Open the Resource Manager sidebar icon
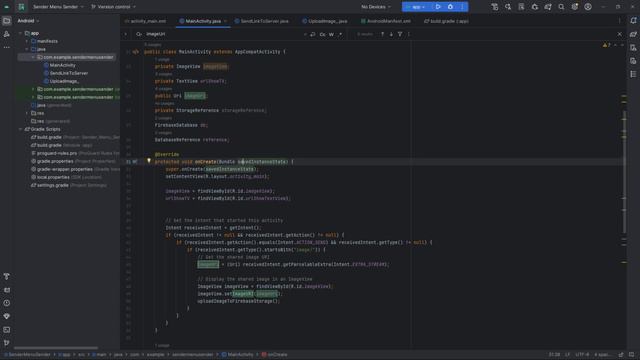This screenshot has height=360, width=640. 7,34
